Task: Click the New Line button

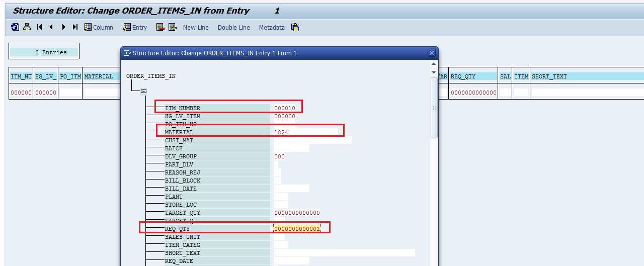Action: point(196,28)
